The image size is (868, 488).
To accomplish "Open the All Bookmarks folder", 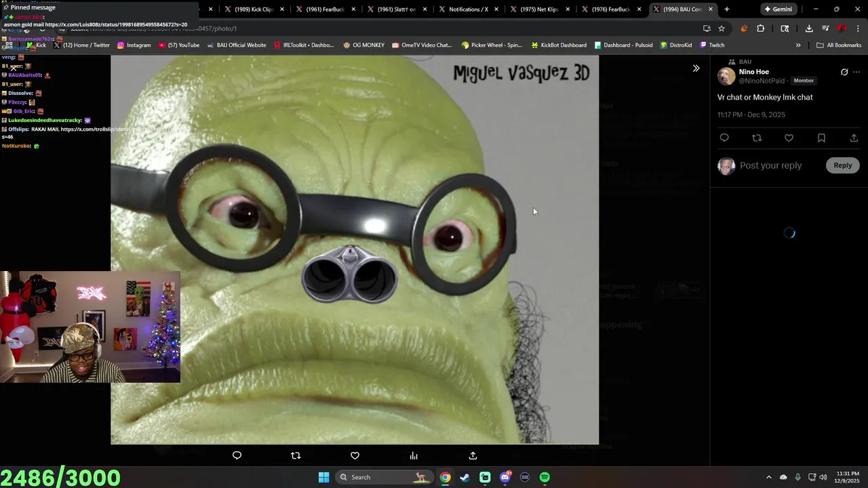I will tap(839, 45).
